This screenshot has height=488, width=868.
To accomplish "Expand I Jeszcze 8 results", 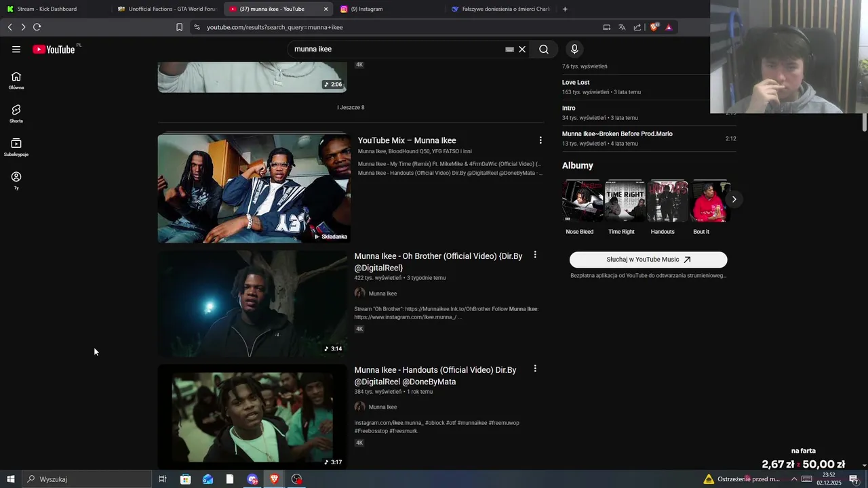I will [351, 107].
